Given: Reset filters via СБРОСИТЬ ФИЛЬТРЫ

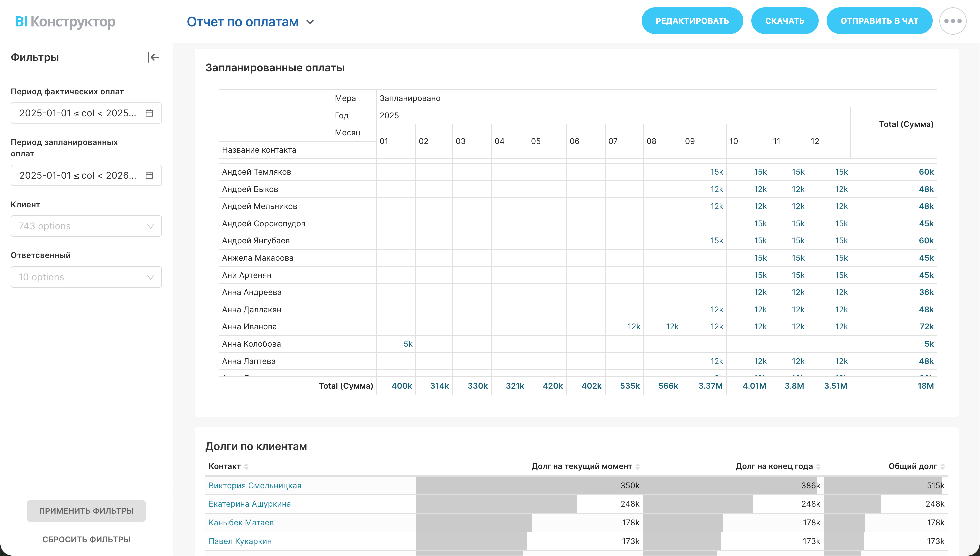Looking at the screenshot, I should click(86, 539).
